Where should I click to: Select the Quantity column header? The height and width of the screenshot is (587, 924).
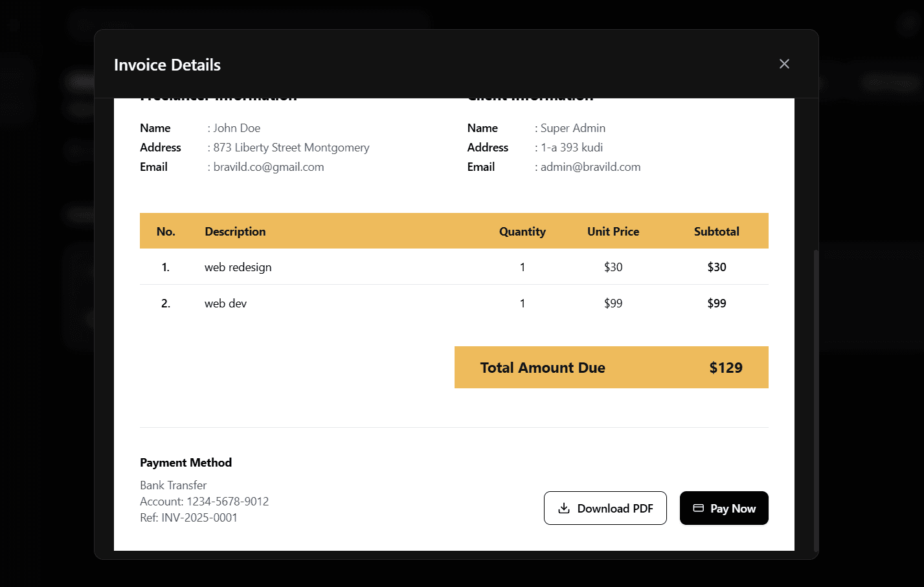click(x=522, y=232)
